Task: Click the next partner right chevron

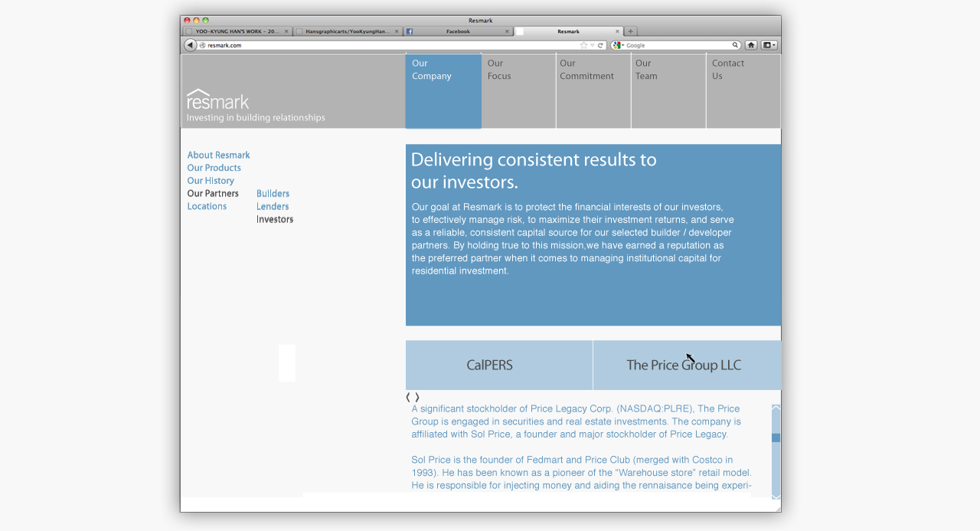Action: tap(417, 397)
